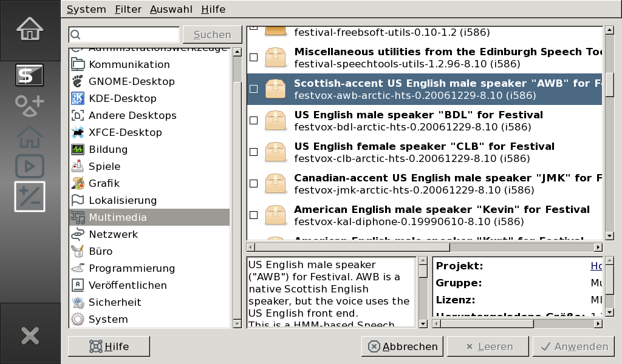Select the KDE-Desktop category icon
Viewport: 622px width, 364px height.
(x=78, y=98)
